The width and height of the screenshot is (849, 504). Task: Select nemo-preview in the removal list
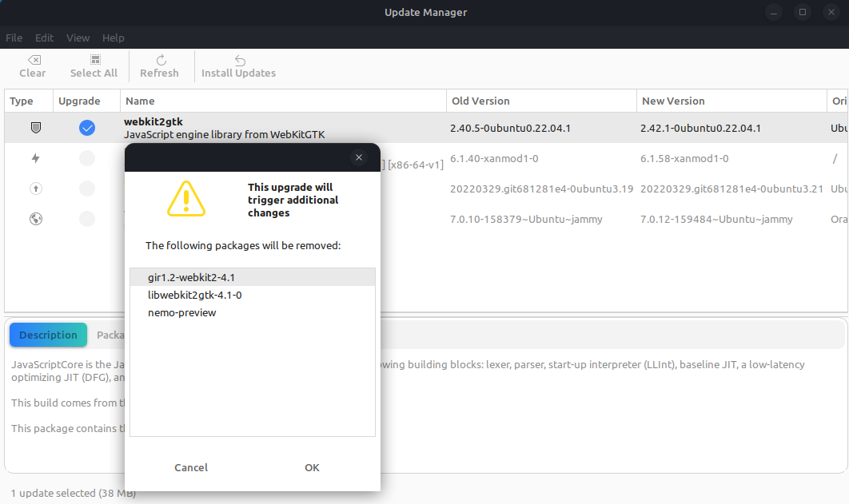tap(181, 312)
